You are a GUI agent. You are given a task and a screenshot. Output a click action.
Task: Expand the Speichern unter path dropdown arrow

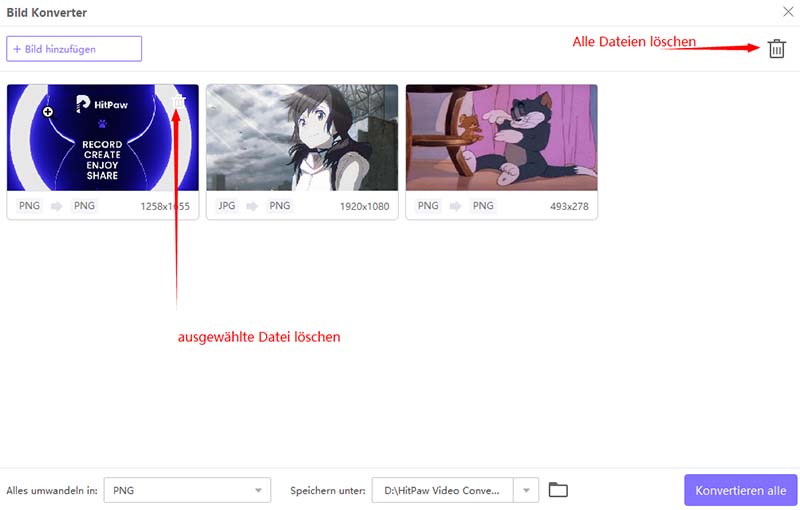(526, 490)
